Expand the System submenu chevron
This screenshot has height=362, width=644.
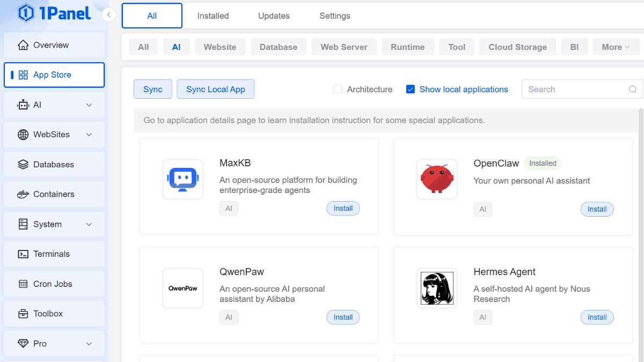[x=89, y=224]
